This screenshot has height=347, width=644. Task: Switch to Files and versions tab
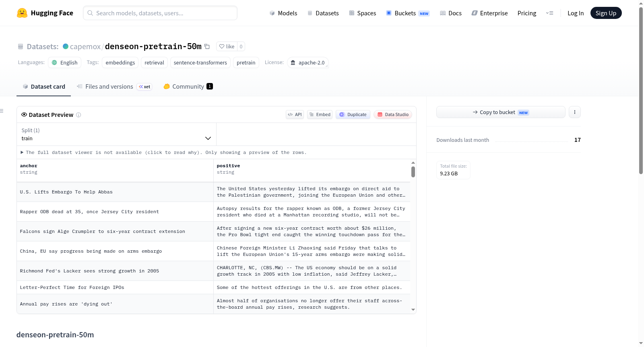point(114,86)
